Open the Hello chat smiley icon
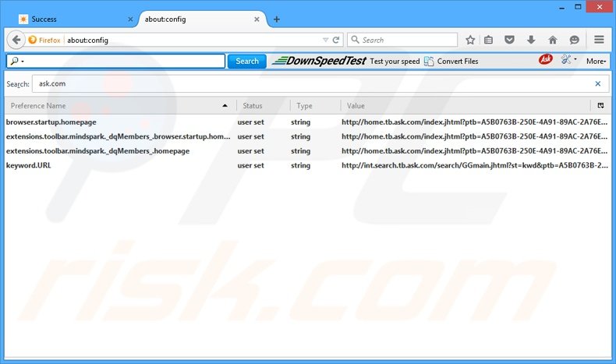The width and height of the screenshot is (616, 364). coord(575,40)
